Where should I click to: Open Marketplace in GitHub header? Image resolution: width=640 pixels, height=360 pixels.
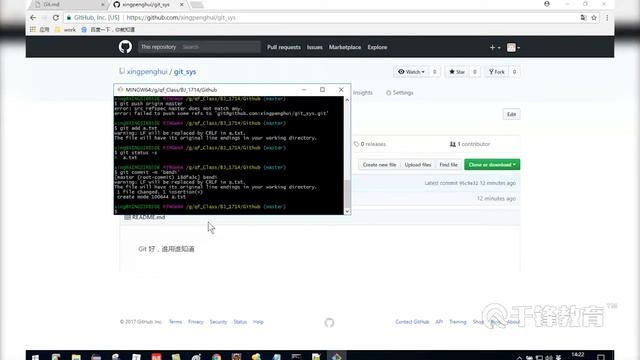click(x=345, y=47)
